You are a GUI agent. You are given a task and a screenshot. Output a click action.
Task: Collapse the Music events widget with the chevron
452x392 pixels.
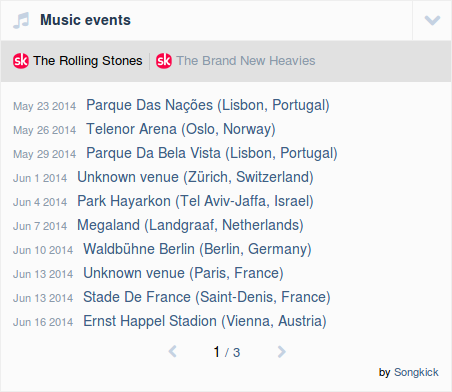[432, 20]
